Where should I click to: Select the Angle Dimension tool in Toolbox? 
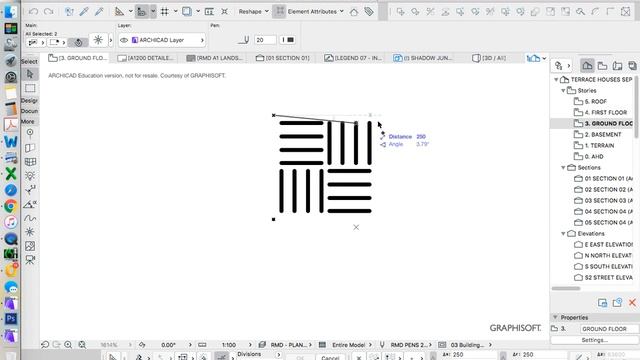(30, 204)
